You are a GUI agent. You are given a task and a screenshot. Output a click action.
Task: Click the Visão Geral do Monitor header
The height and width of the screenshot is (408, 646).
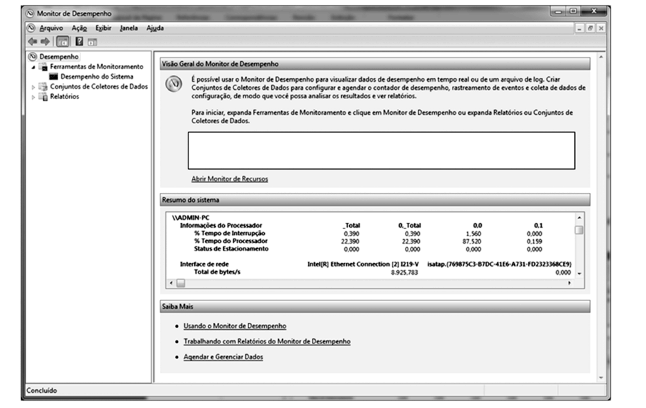tap(375, 64)
